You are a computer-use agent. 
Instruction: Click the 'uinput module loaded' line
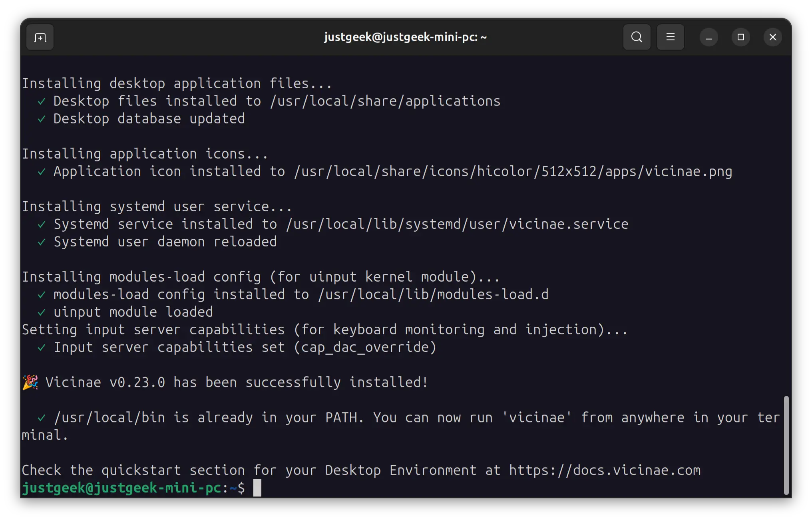pos(133,312)
